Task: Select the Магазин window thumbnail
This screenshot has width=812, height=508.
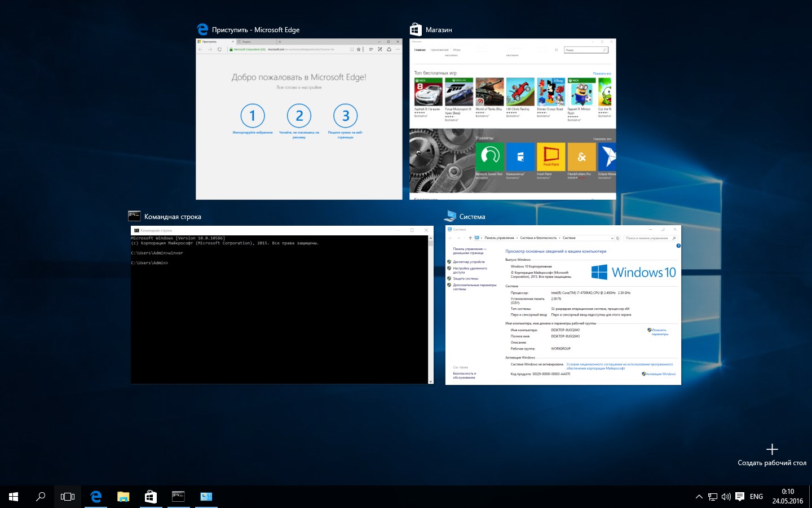Action: [513, 119]
